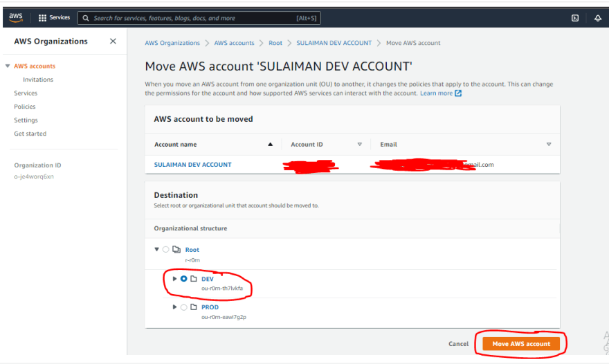The width and height of the screenshot is (609, 364).
Task: Click the PROD tree link
Action: pyautogui.click(x=210, y=307)
